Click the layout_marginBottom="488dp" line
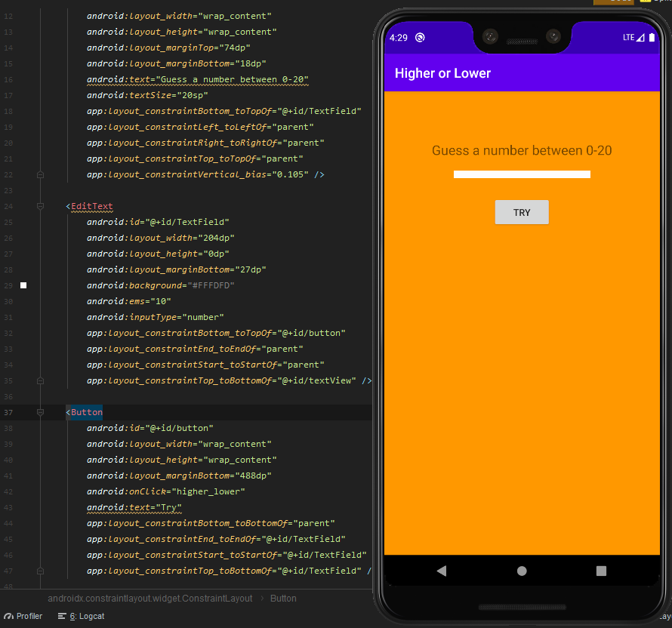 pos(179,476)
